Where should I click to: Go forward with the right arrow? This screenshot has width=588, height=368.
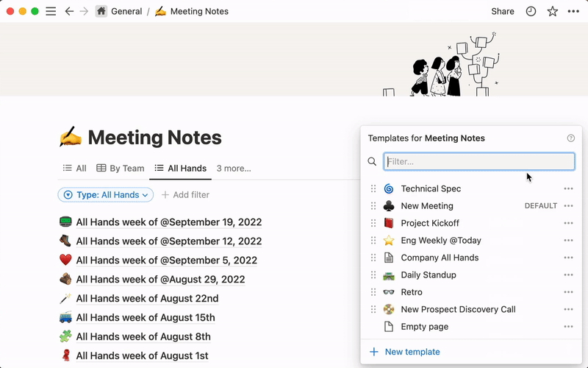84,11
